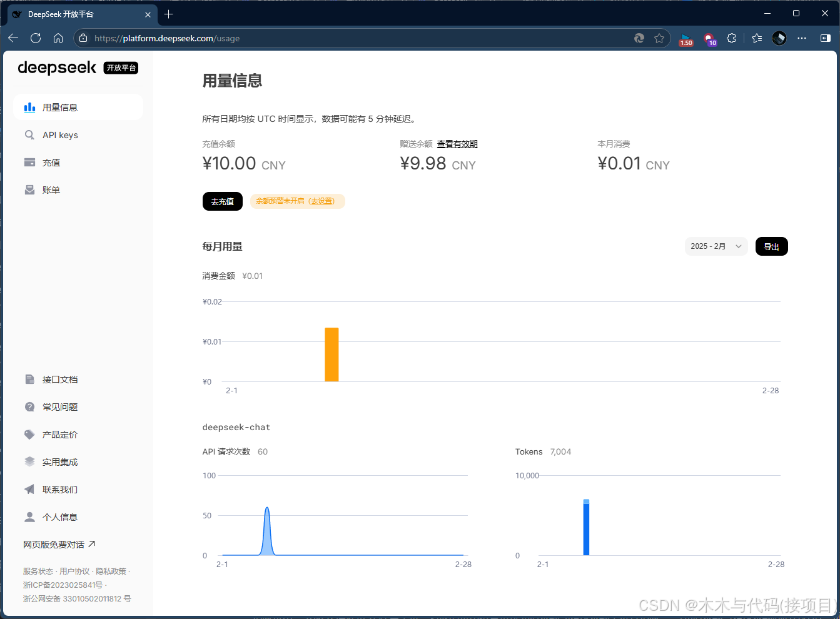Click the ¥9.98 赠送余额 value
The image size is (840, 619).
(x=438, y=164)
